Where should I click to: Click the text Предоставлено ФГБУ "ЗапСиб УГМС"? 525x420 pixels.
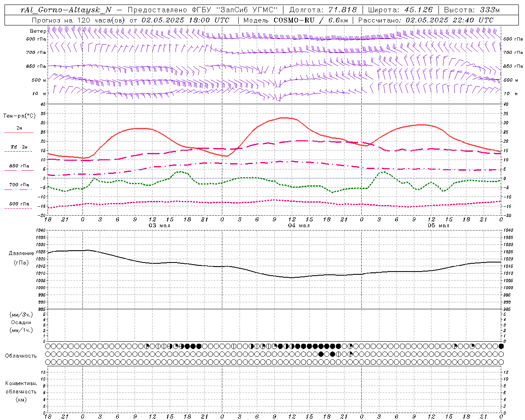coord(203,10)
